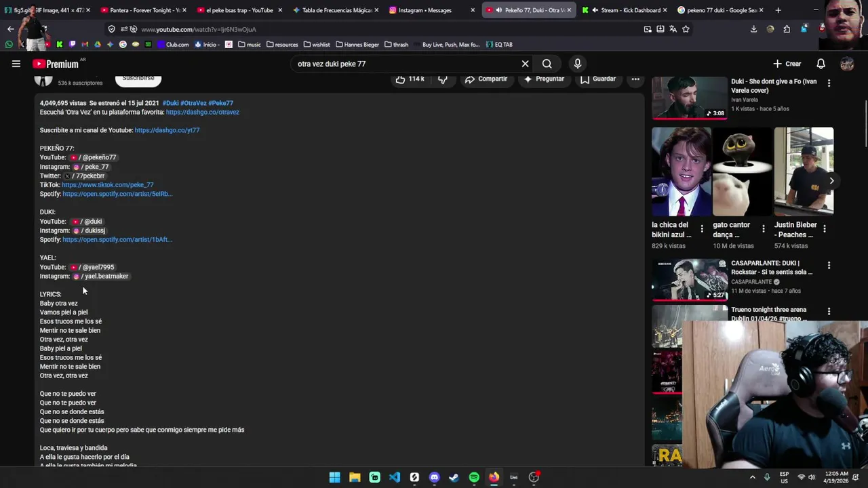Bookmark this page with the star icon
868x488 pixels.
(686, 29)
